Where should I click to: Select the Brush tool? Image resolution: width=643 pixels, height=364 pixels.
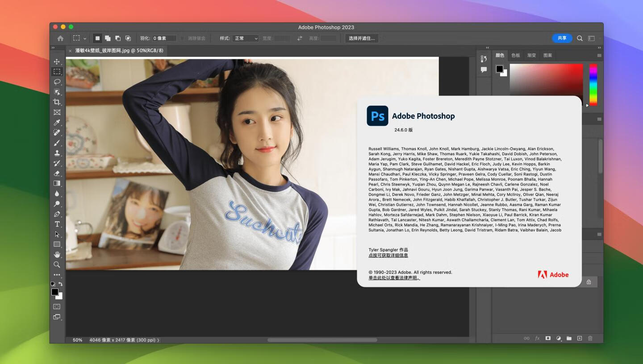(57, 143)
